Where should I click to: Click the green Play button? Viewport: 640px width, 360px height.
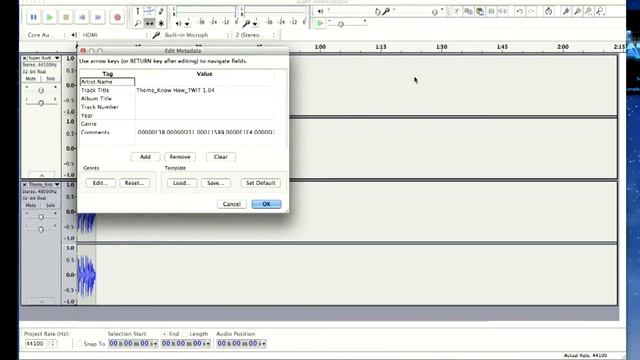tap(50, 17)
